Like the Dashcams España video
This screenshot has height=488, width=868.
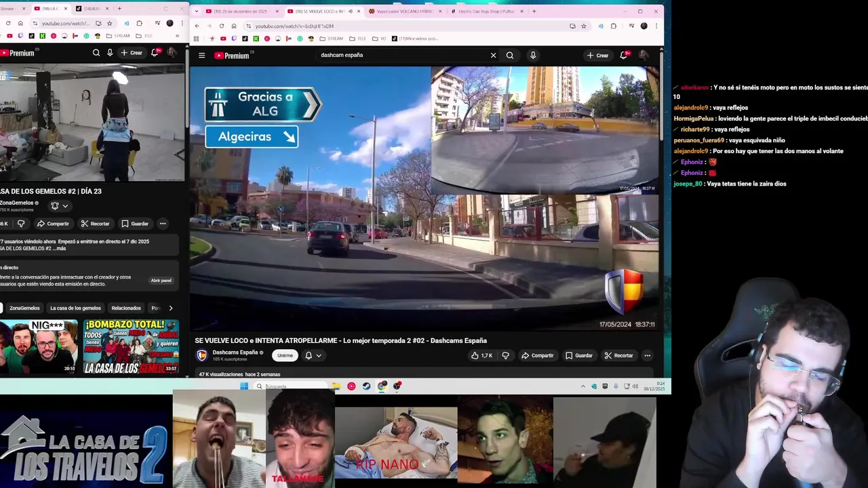[481, 355]
